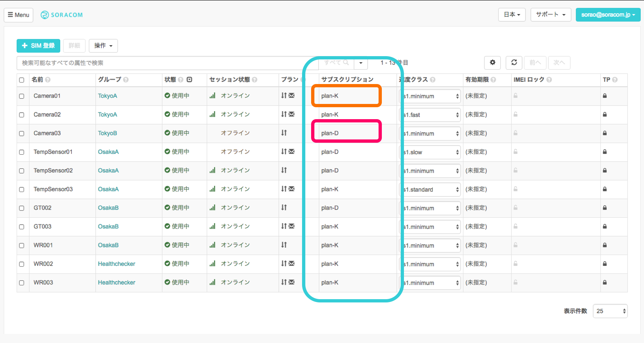Click the help icon next to IMEI ロック header
The height and width of the screenshot is (343, 644).
point(549,80)
